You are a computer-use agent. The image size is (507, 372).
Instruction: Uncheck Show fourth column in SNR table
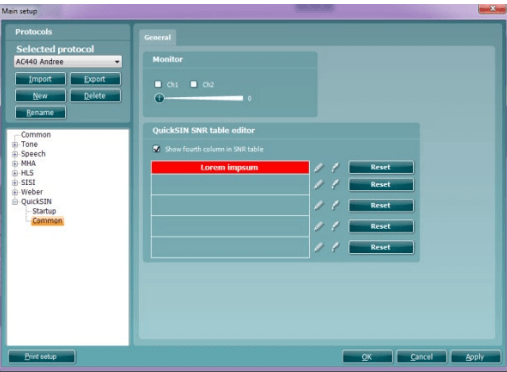(x=156, y=149)
